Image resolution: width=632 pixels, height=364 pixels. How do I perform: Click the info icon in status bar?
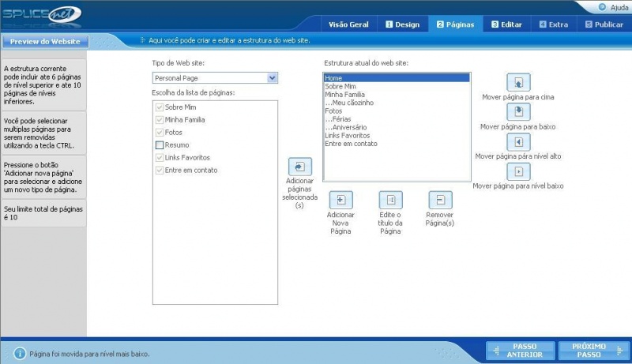(x=19, y=354)
